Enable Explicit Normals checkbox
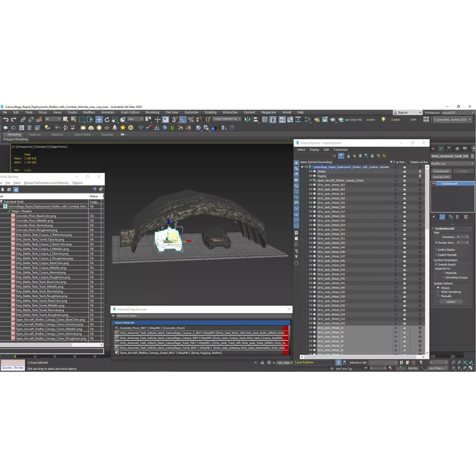476x476 pixels. (x=436, y=255)
